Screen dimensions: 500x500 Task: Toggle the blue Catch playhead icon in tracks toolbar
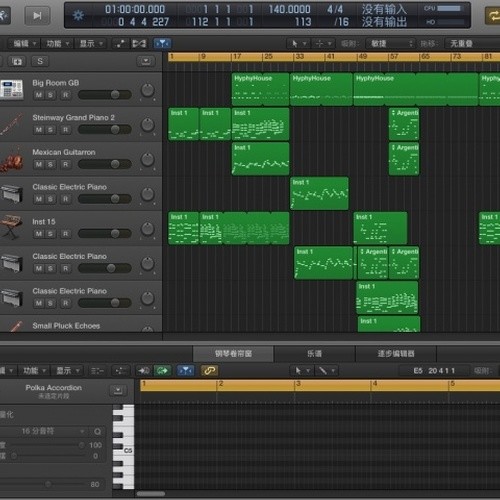[x=162, y=44]
